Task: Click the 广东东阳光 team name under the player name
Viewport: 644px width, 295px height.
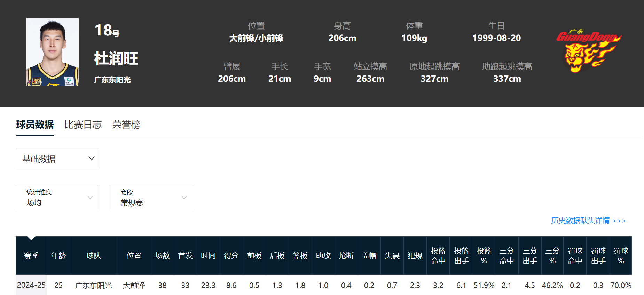Action: pos(112,80)
